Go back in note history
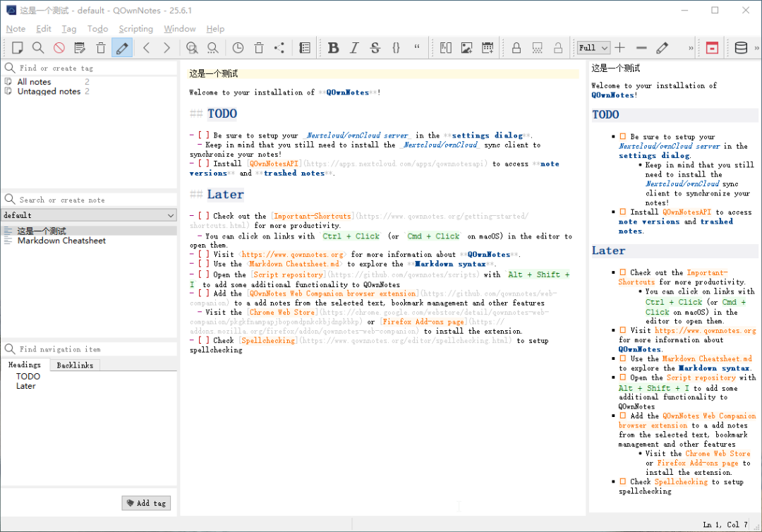 click(146, 47)
